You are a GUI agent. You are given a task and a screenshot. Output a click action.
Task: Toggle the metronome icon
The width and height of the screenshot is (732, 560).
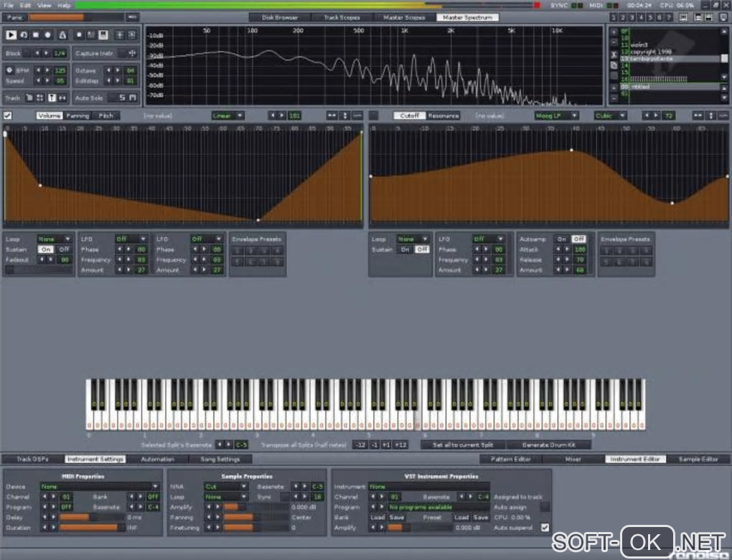tap(62, 35)
